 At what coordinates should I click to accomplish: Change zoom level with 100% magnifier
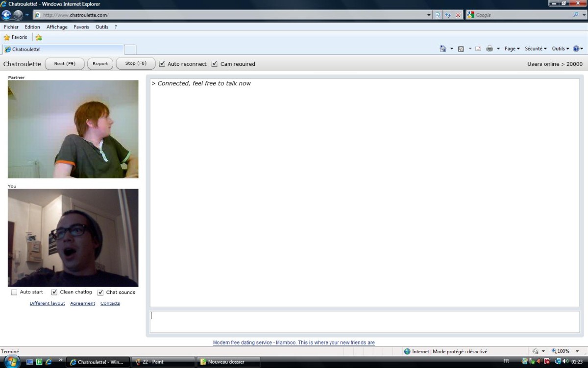coord(561,351)
